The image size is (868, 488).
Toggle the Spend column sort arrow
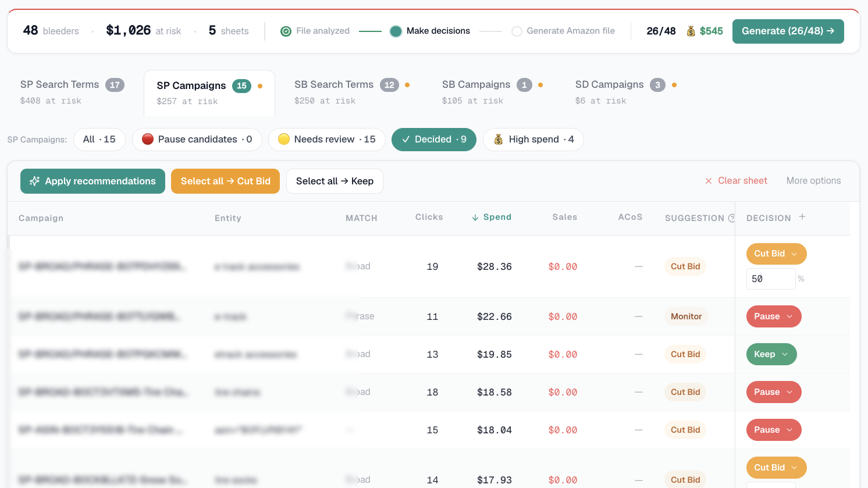[475, 218]
